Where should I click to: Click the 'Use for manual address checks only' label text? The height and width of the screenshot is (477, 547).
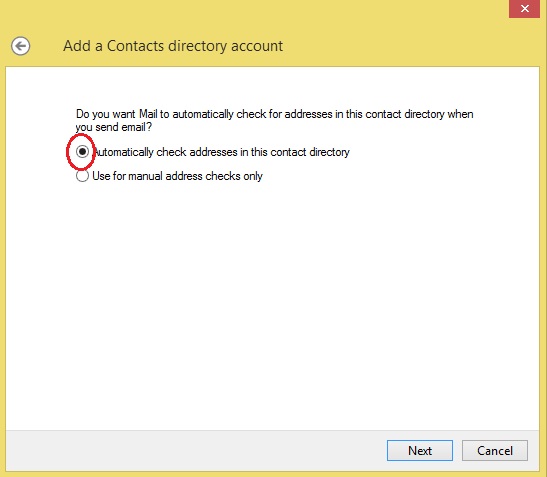(177, 176)
